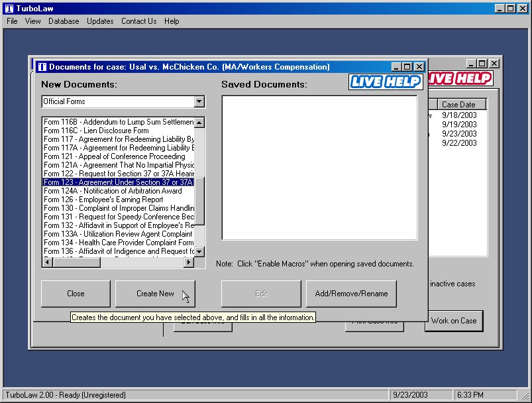This screenshot has height=403, width=532.
Task: Close the main TurboLaw window
Action: (523, 9)
